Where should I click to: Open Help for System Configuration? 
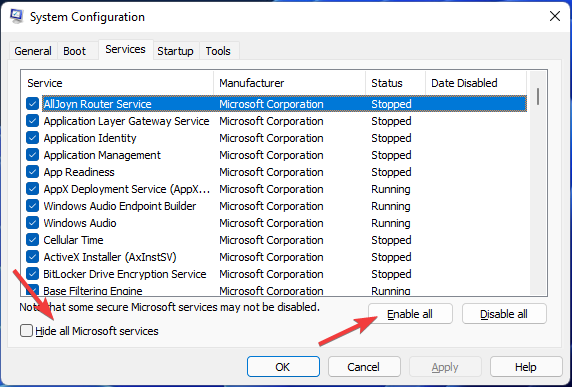pos(526,367)
